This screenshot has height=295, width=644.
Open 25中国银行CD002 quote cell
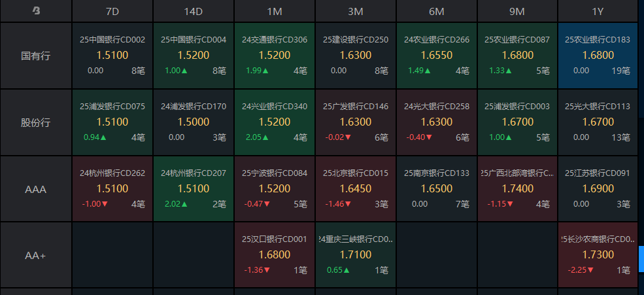click(x=112, y=56)
